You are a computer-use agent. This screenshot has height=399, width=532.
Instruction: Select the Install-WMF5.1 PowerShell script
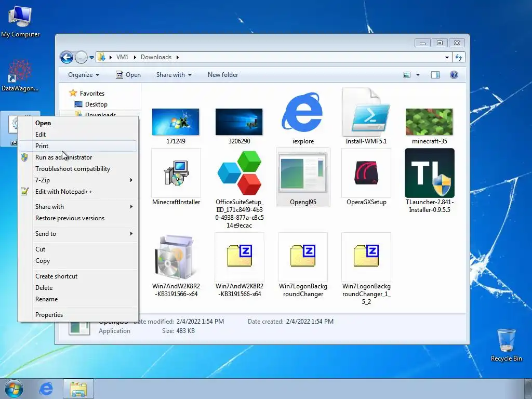(366, 113)
